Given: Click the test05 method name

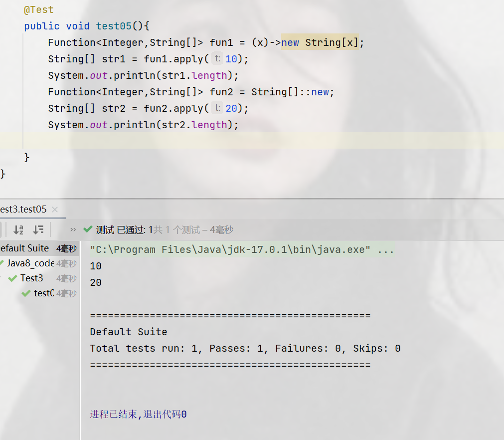Looking at the screenshot, I should click(x=114, y=26).
